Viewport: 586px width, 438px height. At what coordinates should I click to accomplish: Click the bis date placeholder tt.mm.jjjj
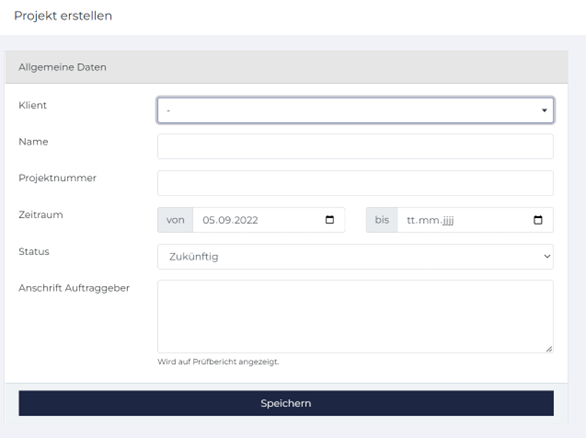click(430, 220)
